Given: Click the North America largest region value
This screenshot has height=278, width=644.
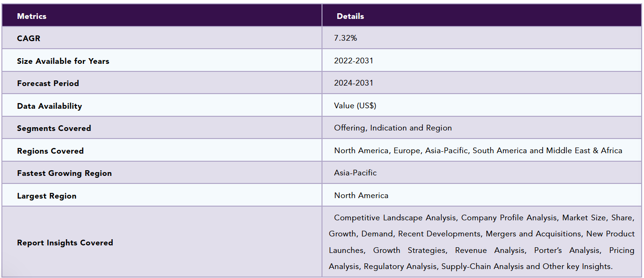Looking at the screenshot, I should (x=361, y=195).
